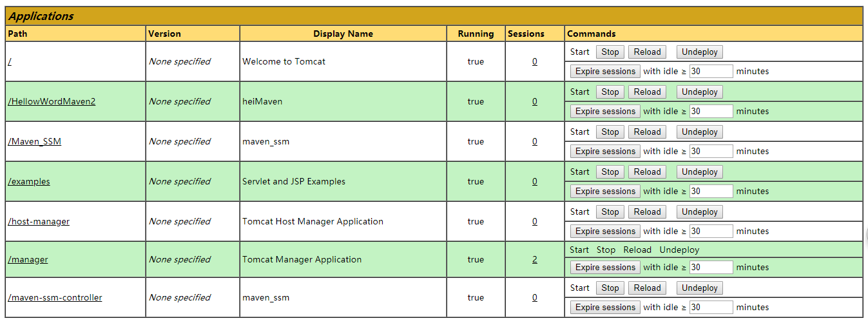The image size is (868, 325).
Task: Open the /manager path link
Action: pos(28,259)
